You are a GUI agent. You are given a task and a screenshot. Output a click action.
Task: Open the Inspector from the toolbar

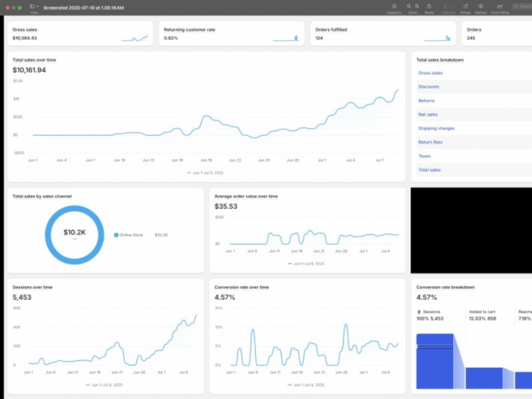point(394,6)
